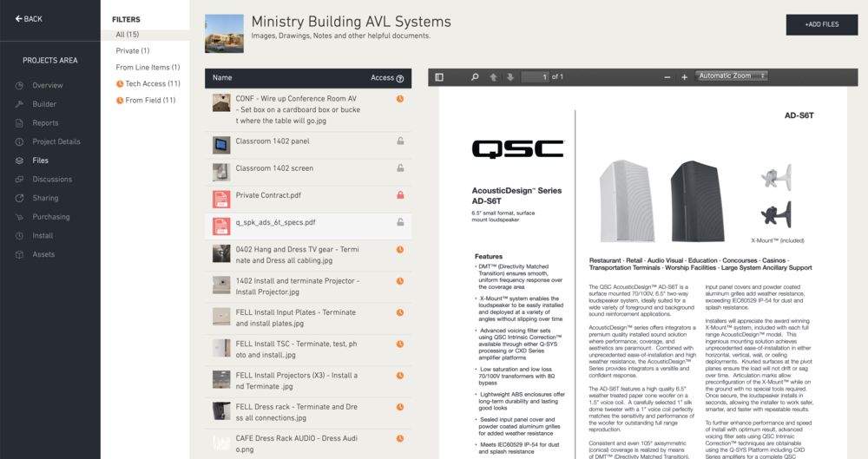Open Reports in the projects sidebar

tap(45, 123)
